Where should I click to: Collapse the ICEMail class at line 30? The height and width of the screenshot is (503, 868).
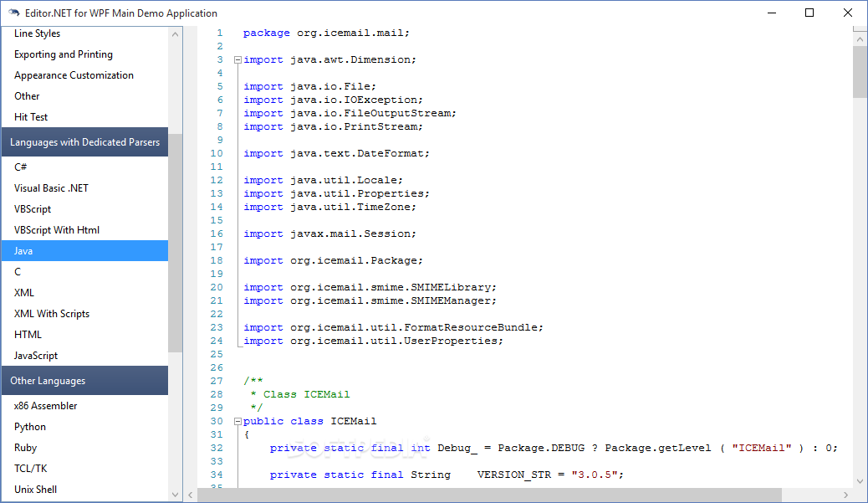(x=237, y=422)
